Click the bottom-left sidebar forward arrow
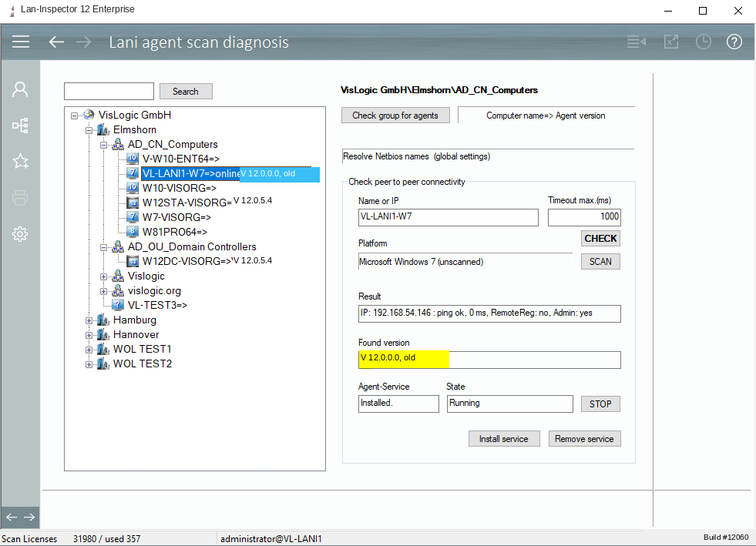Viewport: 756px width, 546px height. pos(29,517)
